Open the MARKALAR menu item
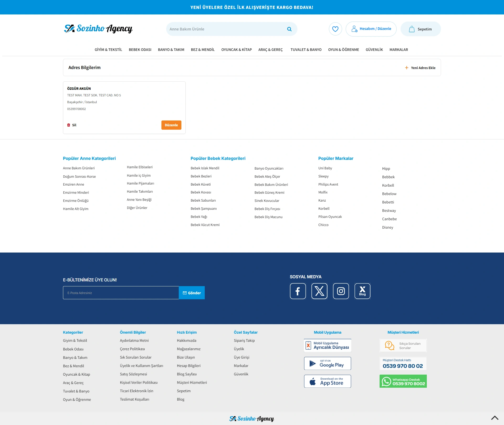 [x=398, y=50]
